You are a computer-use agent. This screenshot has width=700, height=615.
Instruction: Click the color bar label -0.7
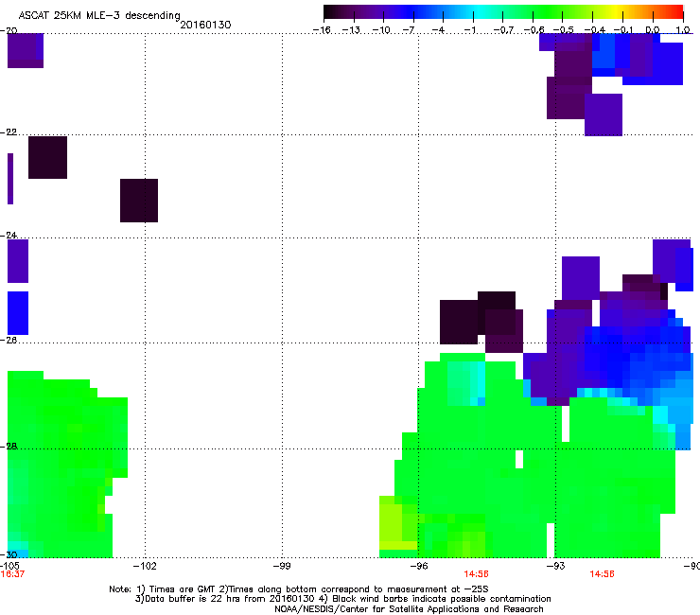pyautogui.click(x=503, y=30)
